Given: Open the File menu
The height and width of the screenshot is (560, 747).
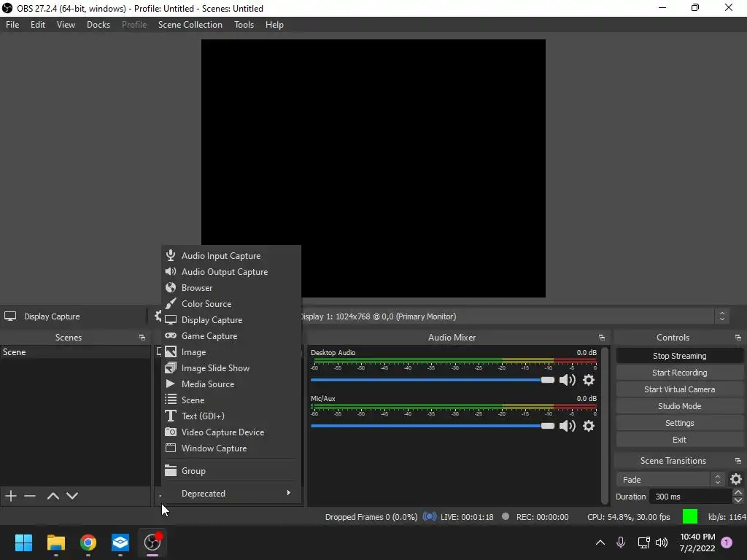Looking at the screenshot, I should [12, 25].
